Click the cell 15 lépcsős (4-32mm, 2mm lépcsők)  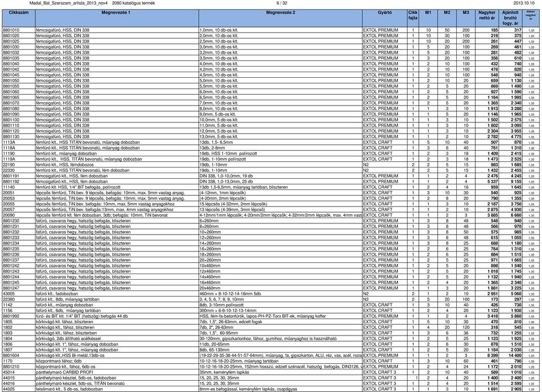point(233,204)
